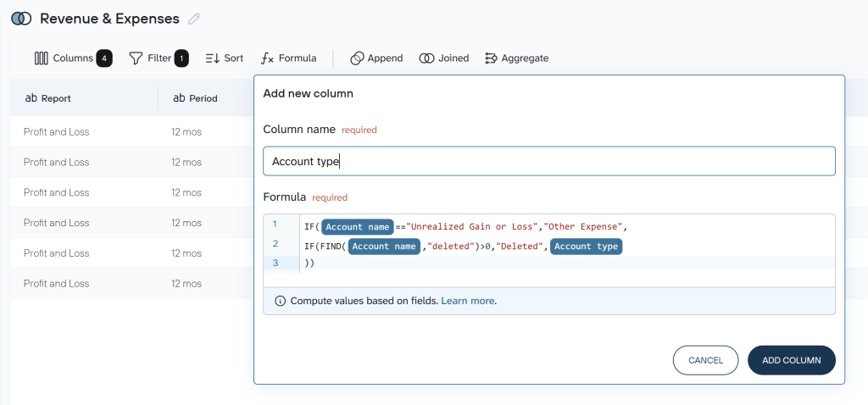Click the Account name chip on formula line 2
868x405 pixels.
[x=384, y=247]
